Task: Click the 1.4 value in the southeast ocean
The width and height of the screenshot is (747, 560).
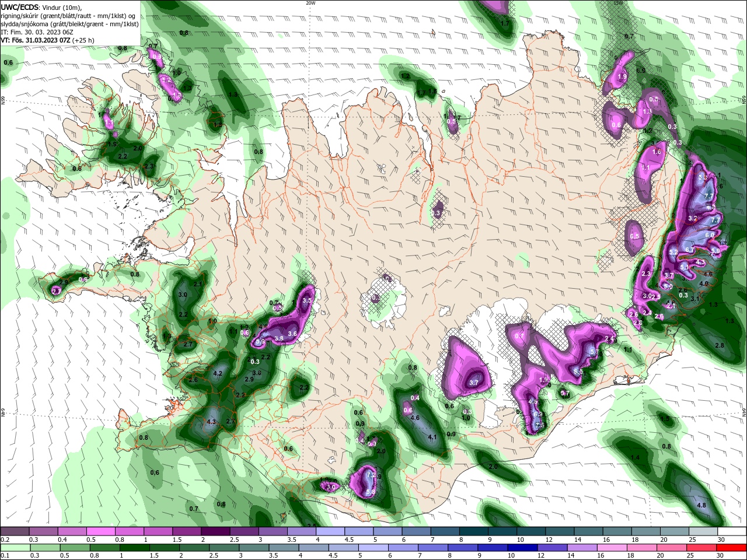Action: [635, 457]
